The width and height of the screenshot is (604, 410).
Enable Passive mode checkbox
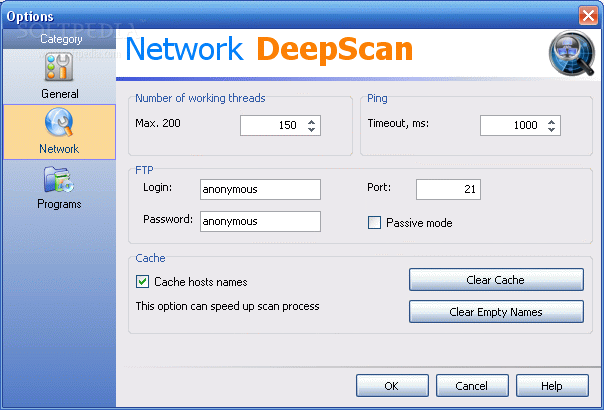[374, 223]
